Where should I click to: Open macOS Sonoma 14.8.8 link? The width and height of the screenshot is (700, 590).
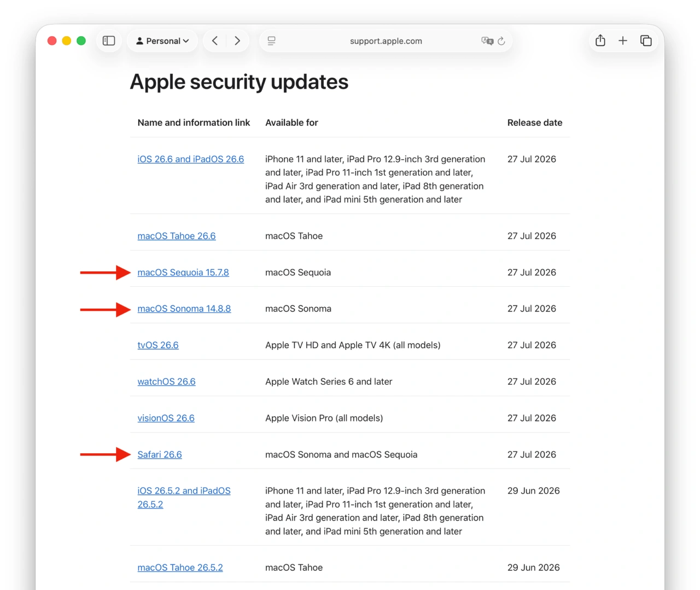tap(184, 309)
